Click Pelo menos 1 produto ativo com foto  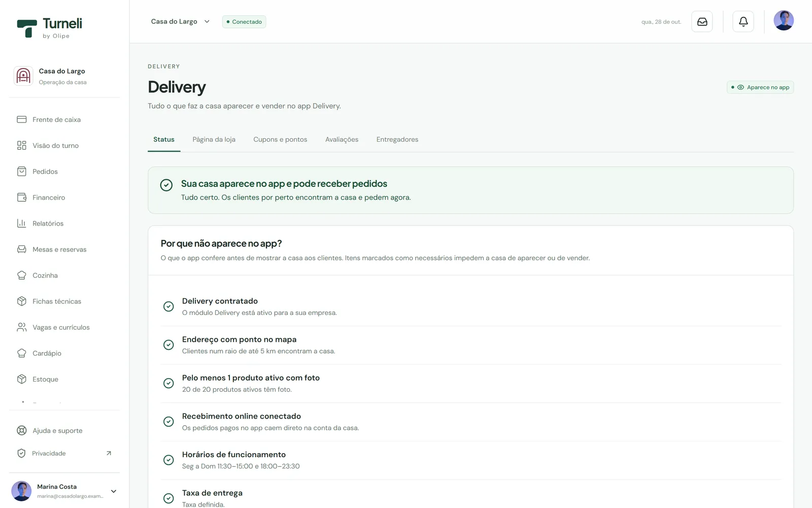point(470,384)
